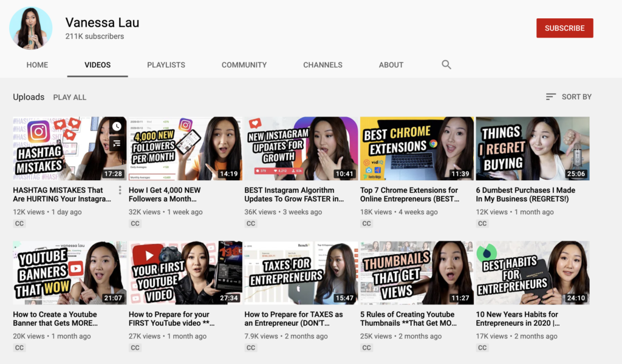Open New Instagram Updates For Growth thumbnail
This screenshot has width=622, height=364.
pos(301,149)
